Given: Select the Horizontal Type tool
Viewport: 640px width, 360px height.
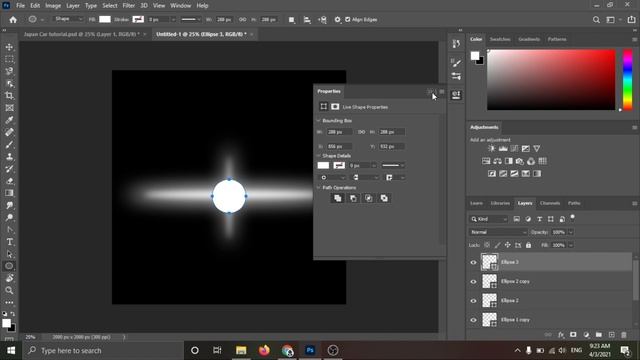Looking at the screenshot, I should click(9, 242).
